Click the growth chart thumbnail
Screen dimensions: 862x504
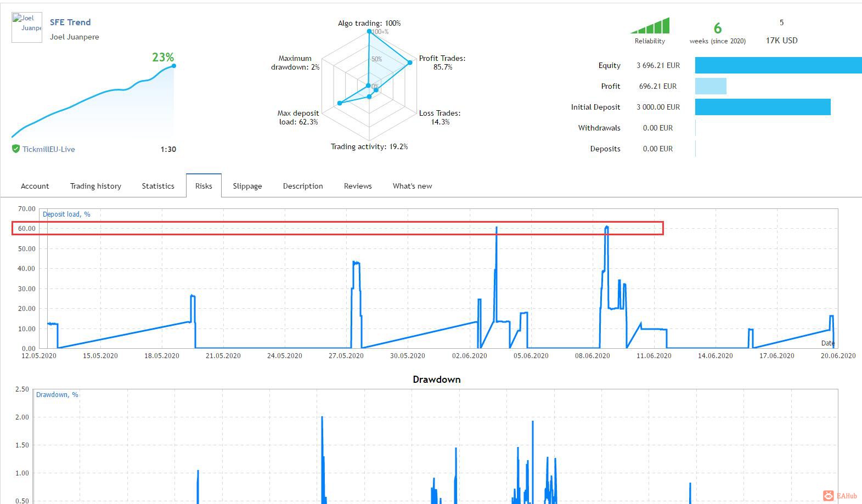[93, 102]
